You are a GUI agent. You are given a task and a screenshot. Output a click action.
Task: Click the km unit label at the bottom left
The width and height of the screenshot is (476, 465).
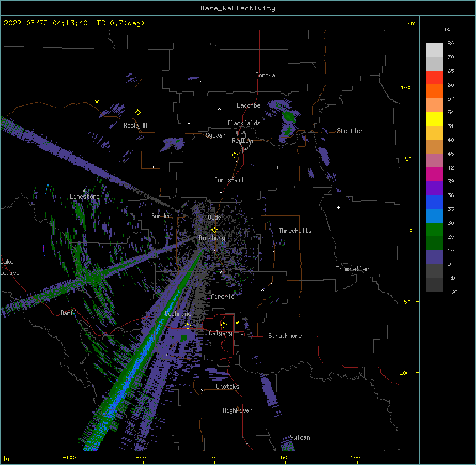tap(8, 459)
